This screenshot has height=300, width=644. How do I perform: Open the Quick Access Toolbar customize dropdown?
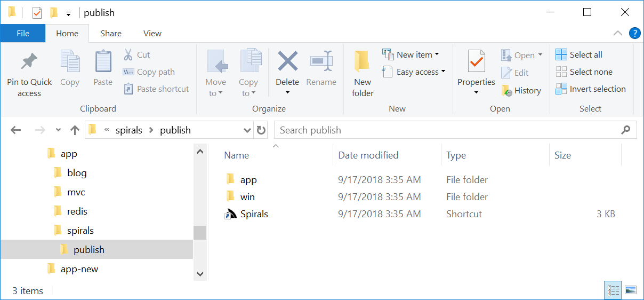pos(68,13)
